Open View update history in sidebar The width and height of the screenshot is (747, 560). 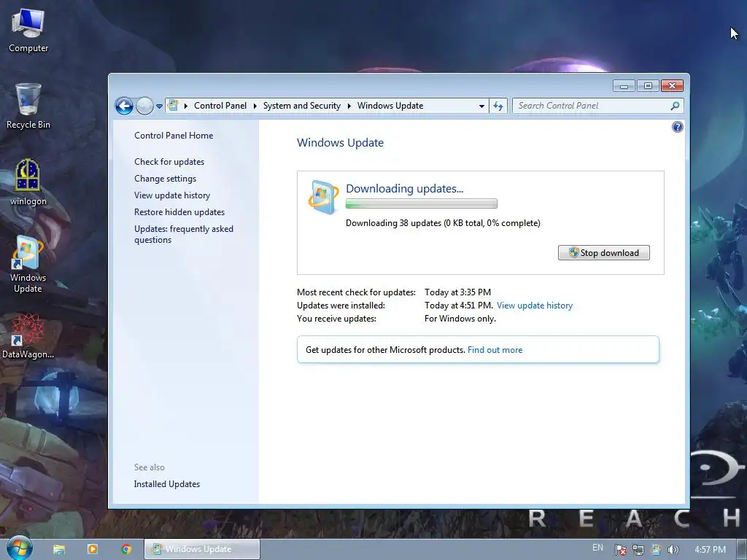(172, 195)
